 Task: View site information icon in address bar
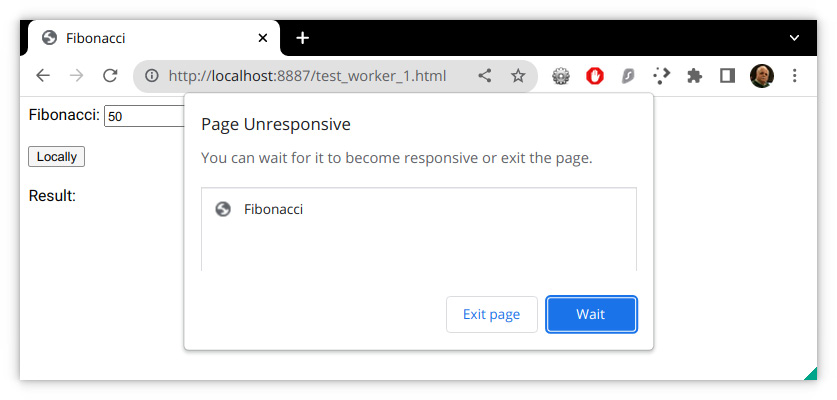152,76
